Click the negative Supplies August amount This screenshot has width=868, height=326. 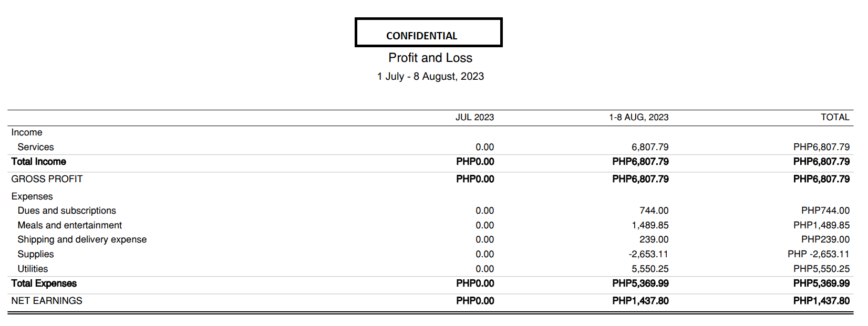(648, 254)
